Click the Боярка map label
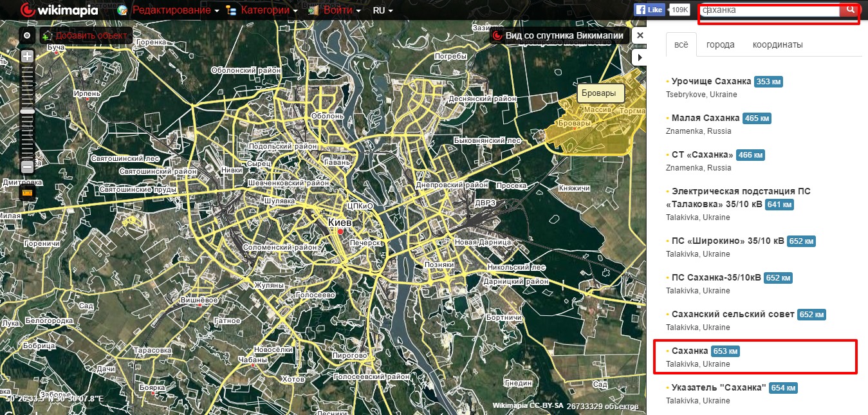 coord(152,389)
